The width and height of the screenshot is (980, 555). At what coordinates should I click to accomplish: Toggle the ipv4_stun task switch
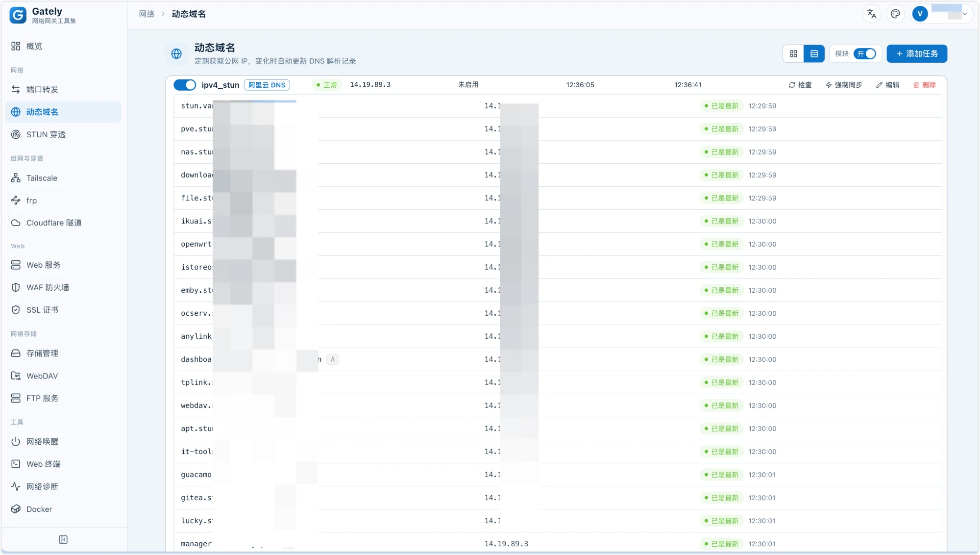(x=185, y=85)
